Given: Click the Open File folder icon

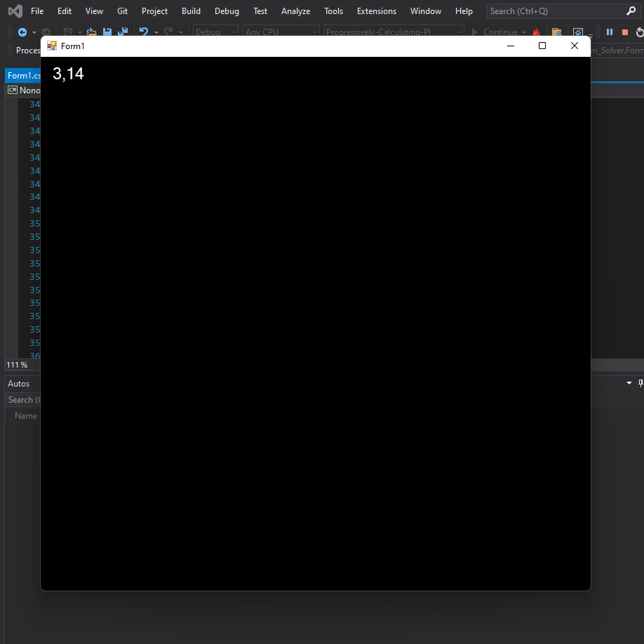Looking at the screenshot, I should (x=91, y=32).
